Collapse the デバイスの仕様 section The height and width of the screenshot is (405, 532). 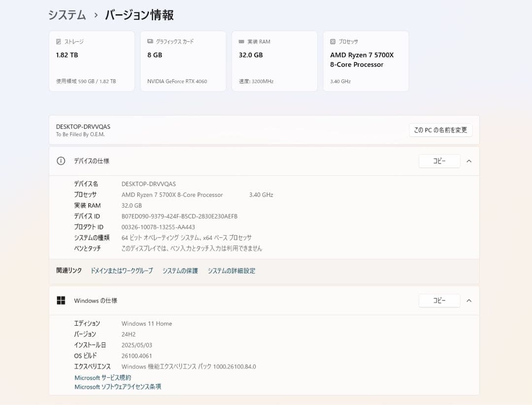[468, 161]
